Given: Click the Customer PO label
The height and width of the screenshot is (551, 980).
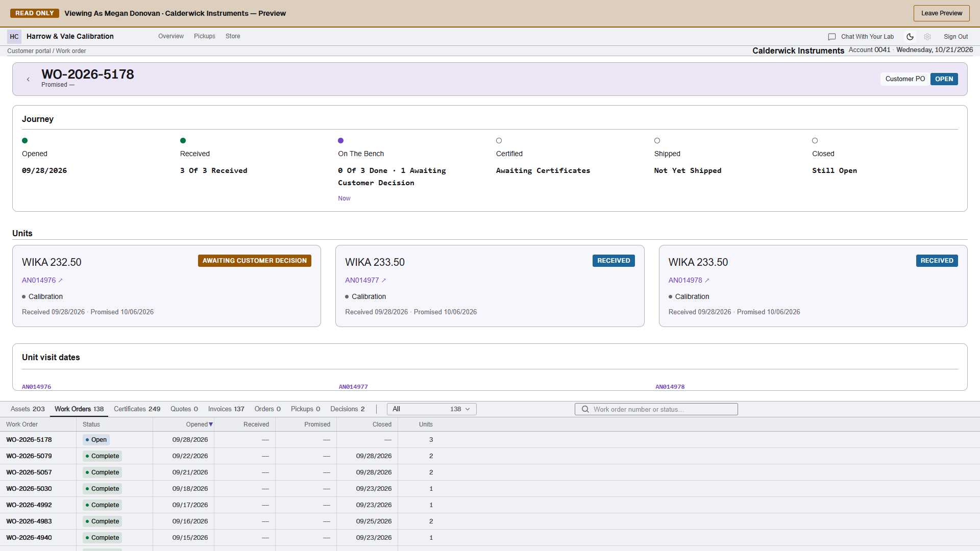Looking at the screenshot, I should point(905,79).
